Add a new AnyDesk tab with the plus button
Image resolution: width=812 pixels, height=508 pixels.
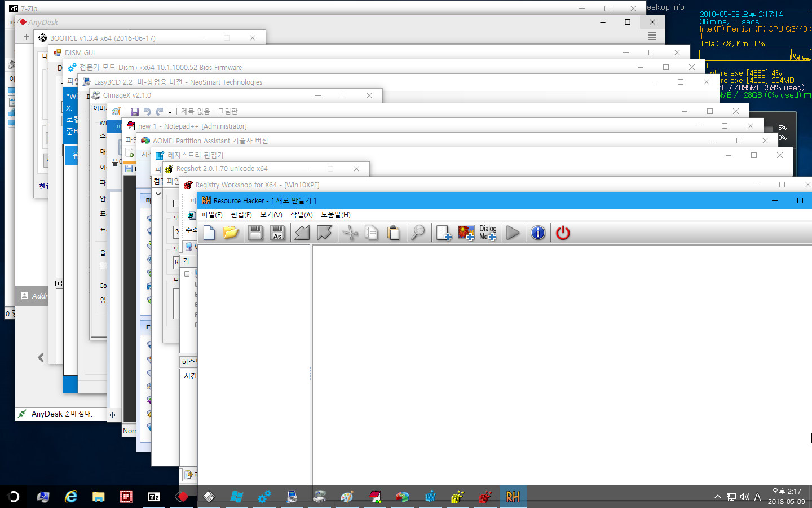tap(26, 37)
